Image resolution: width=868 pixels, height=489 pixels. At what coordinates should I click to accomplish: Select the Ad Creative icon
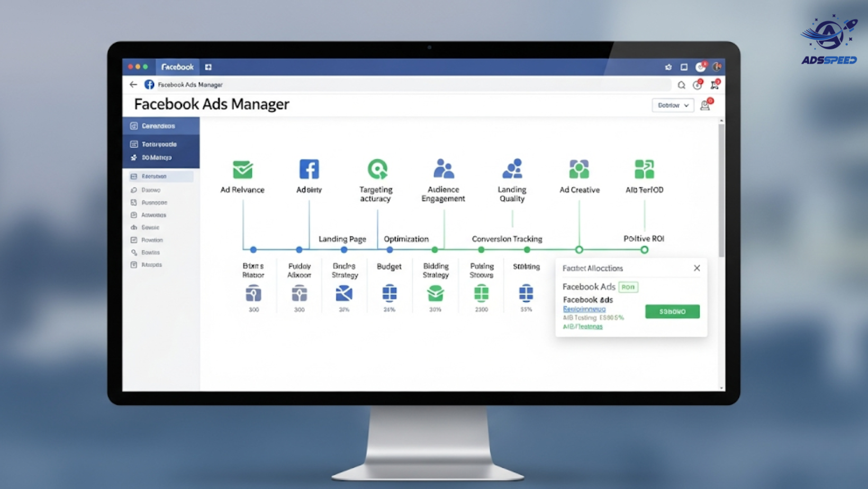[579, 169]
